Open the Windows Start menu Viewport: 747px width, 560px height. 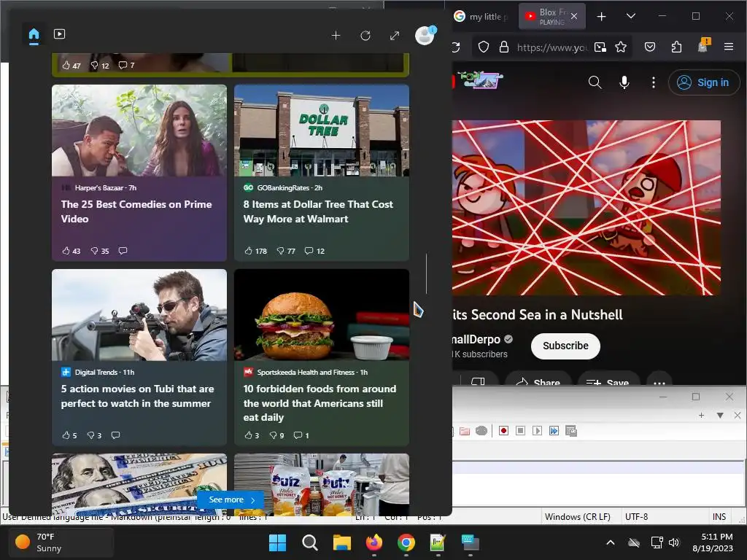click(277, 542)
